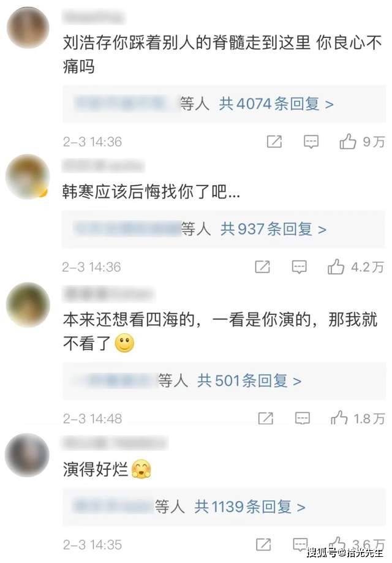Screen dimensions: 392x563
Task: Expand 共501条回复 replies
Action: point(249,380)
